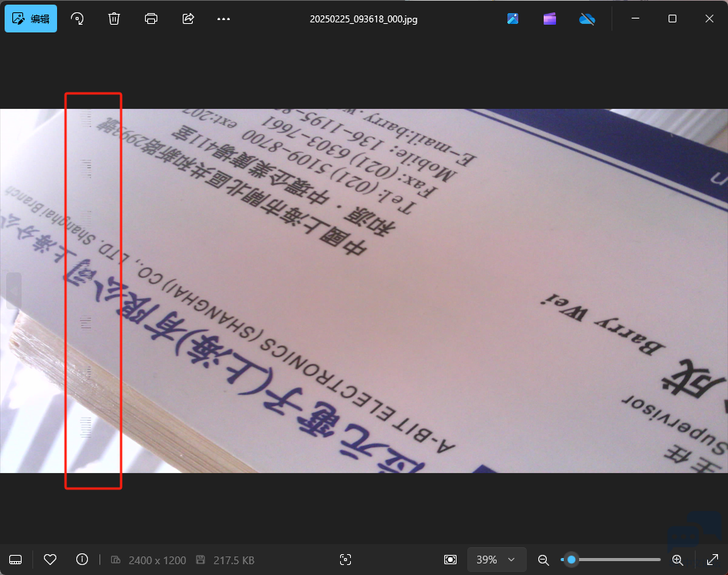Click on the displayed business card photo
Viewport: 728px width, 575px height.
point(364,291)
